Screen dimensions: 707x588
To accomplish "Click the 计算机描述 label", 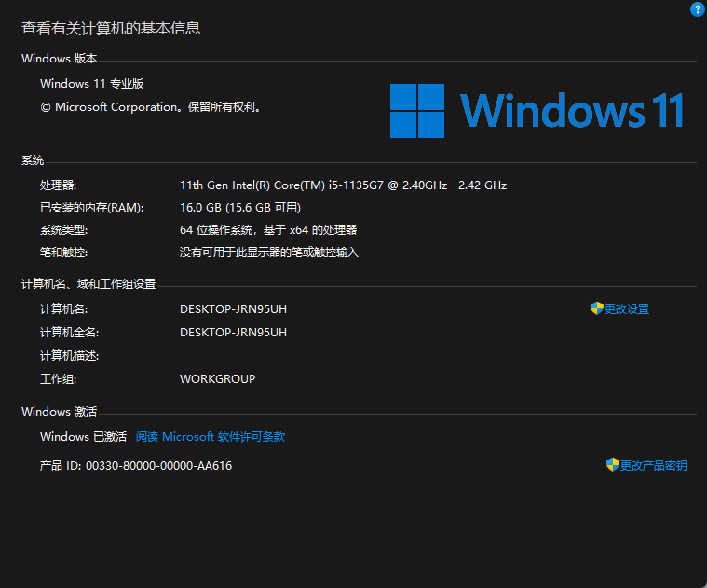I will tap(70, 356).
